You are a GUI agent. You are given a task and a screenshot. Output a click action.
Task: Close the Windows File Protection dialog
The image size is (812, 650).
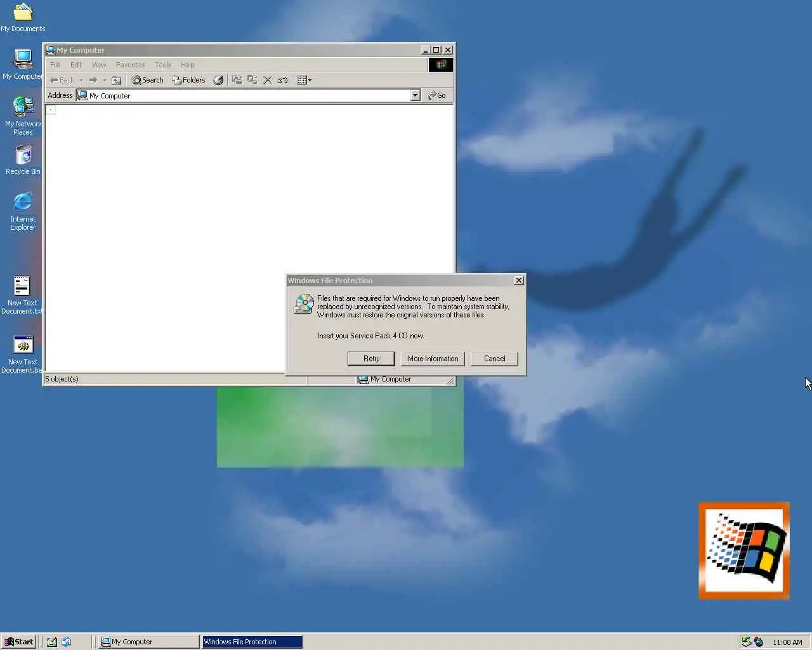pyautogui.click(x=518, y=281)
